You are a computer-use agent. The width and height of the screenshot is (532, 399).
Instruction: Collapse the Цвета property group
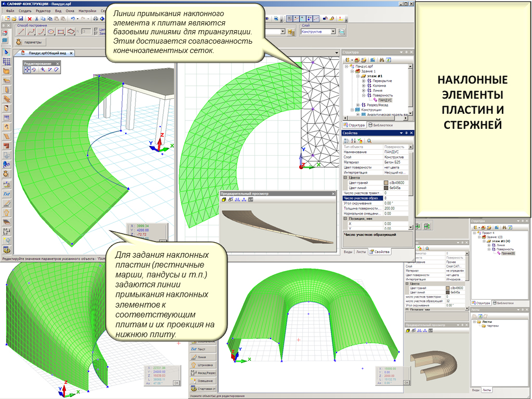[345, 178]
